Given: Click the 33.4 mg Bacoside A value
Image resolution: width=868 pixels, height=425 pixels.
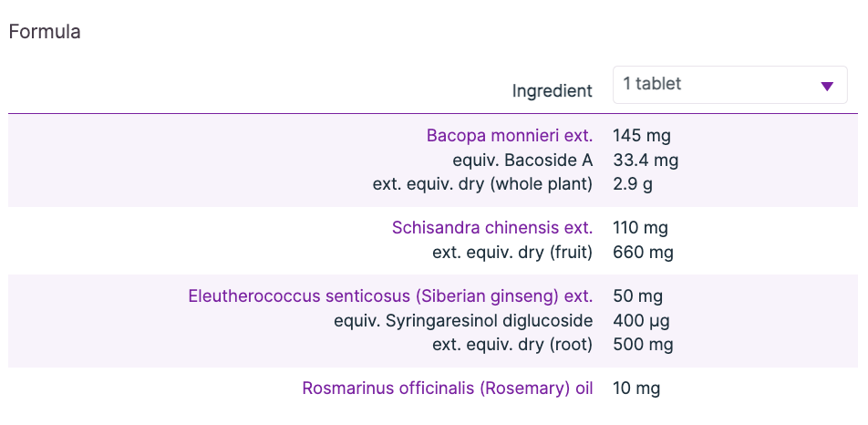Looking at the screenshot, I should [646, 161].
